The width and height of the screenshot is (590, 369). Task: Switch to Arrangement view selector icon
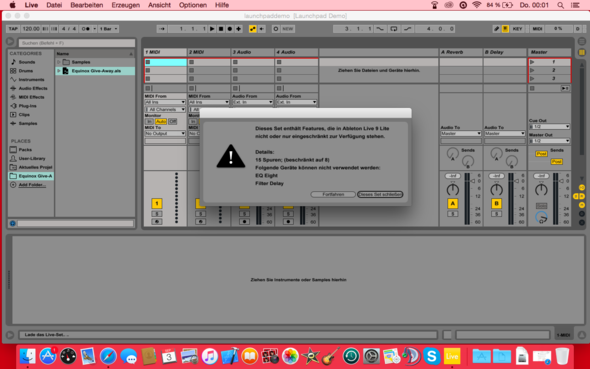click(x=582, y=42)
